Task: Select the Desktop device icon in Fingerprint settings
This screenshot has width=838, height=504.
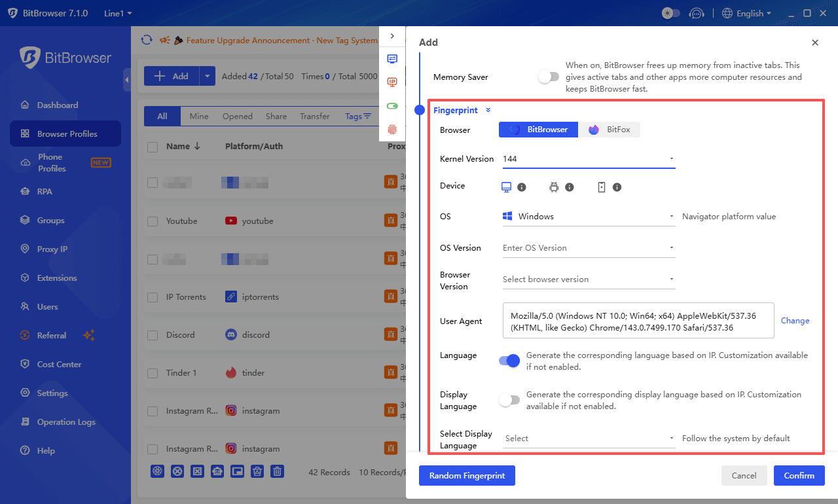Action: click(505, 187)
